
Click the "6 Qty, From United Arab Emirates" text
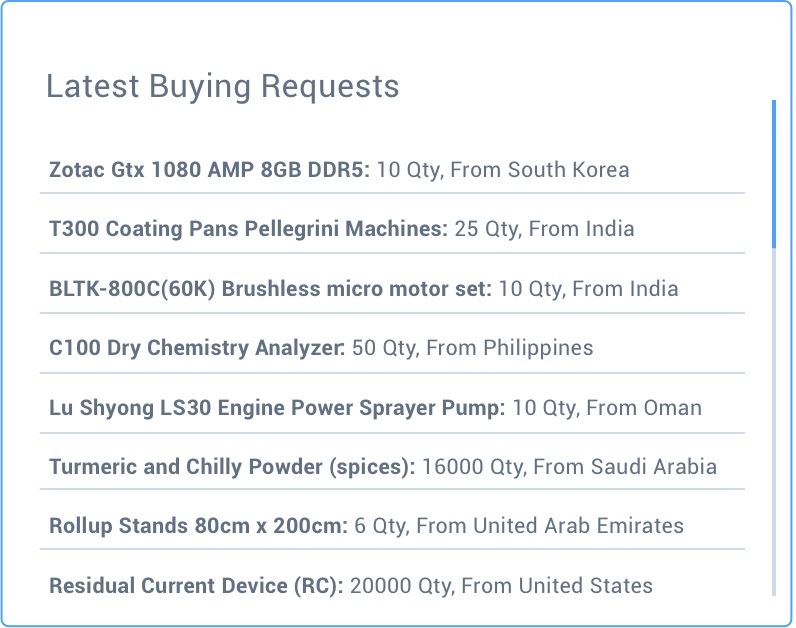coord(520,526)
